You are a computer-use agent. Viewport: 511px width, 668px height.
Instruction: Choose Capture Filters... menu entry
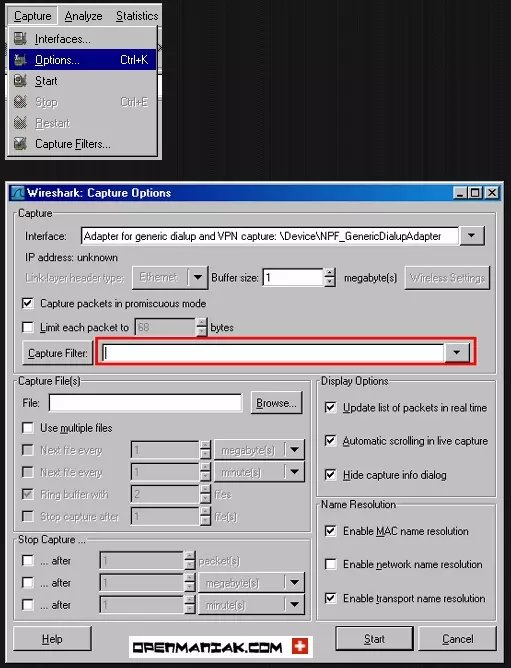point(83,144)
